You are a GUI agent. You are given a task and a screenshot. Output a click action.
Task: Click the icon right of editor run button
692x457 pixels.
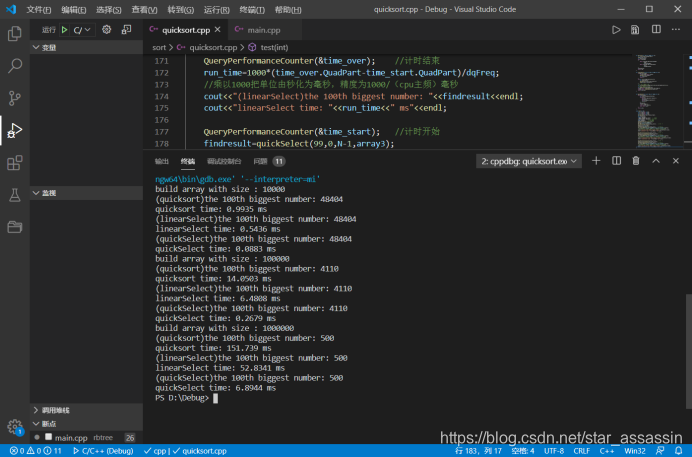click(x=635, y=30)
